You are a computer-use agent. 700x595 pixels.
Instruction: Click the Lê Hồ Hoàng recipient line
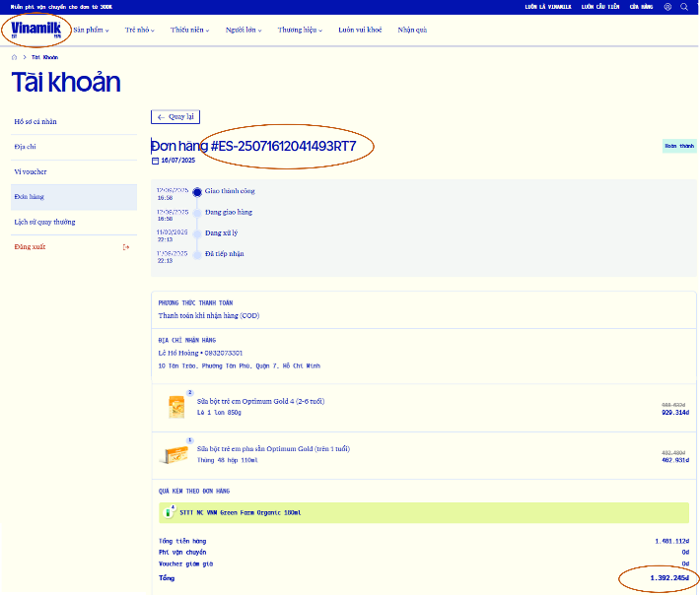[x=200, y=353]
